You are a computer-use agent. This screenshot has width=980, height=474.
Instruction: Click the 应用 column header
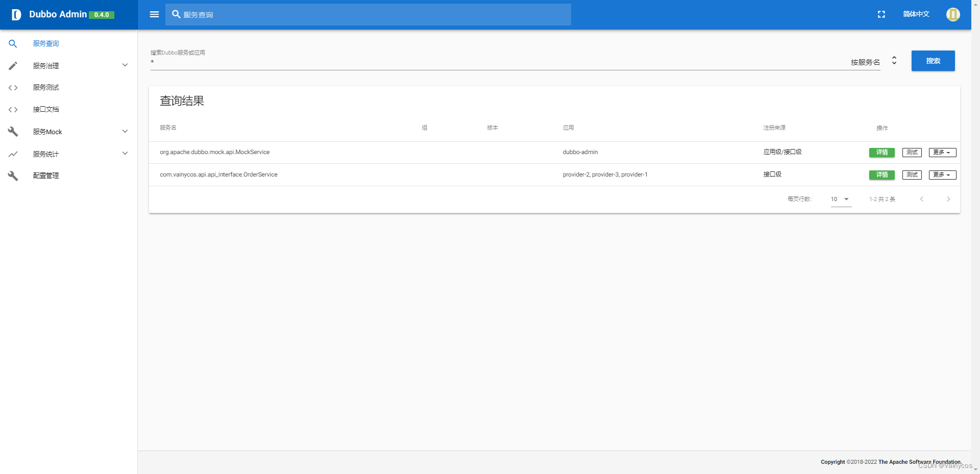pos(568,128)
